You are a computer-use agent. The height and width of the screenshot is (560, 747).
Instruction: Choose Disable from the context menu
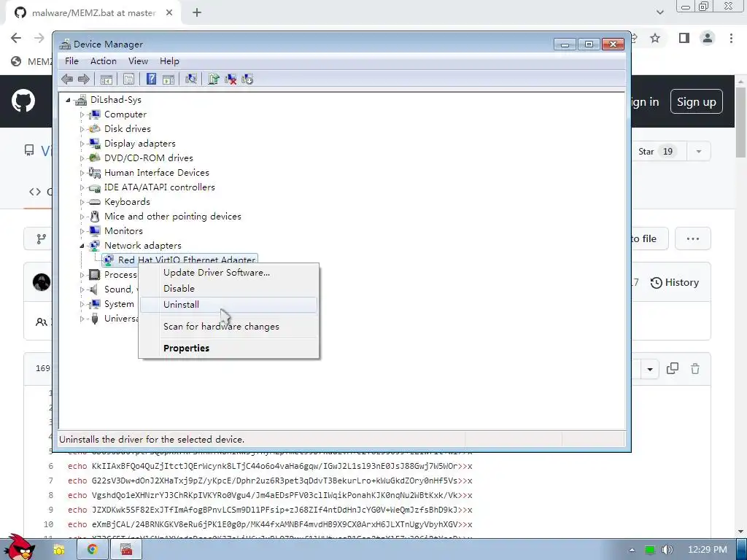pos(228,289)
